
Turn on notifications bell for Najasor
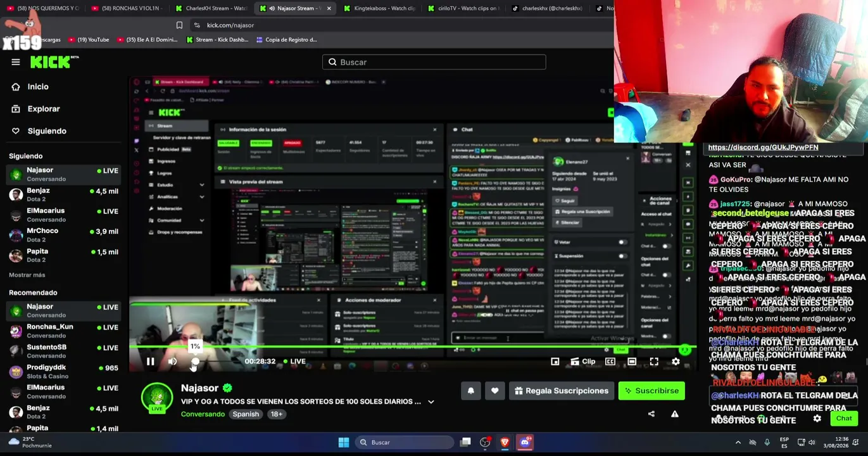[x=470, y=391]
